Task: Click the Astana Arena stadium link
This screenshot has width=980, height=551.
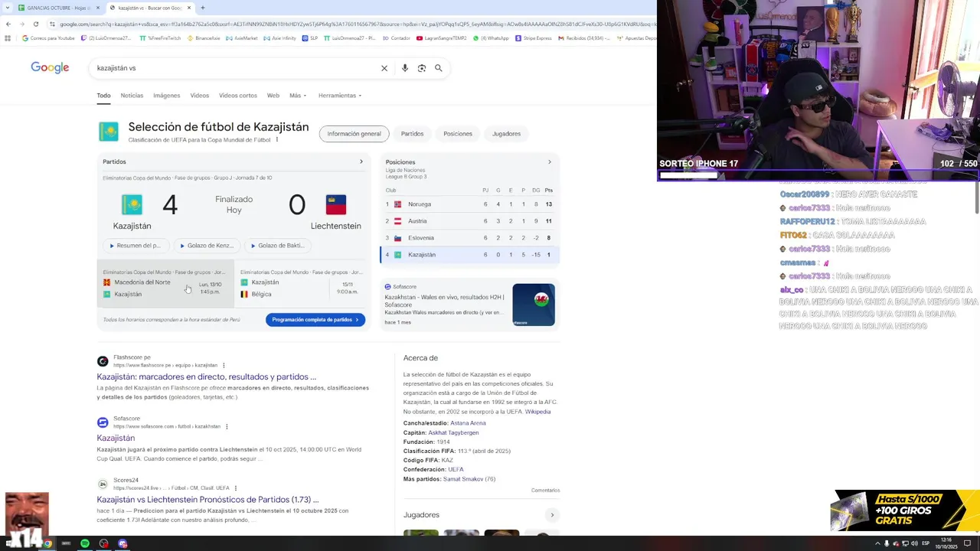Action: point(468,423)
